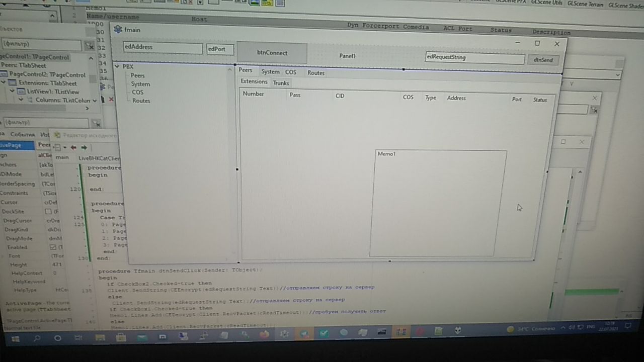Collapse the PBX tree node
This screenshot has width=644, height=362.
coord(117,66)
